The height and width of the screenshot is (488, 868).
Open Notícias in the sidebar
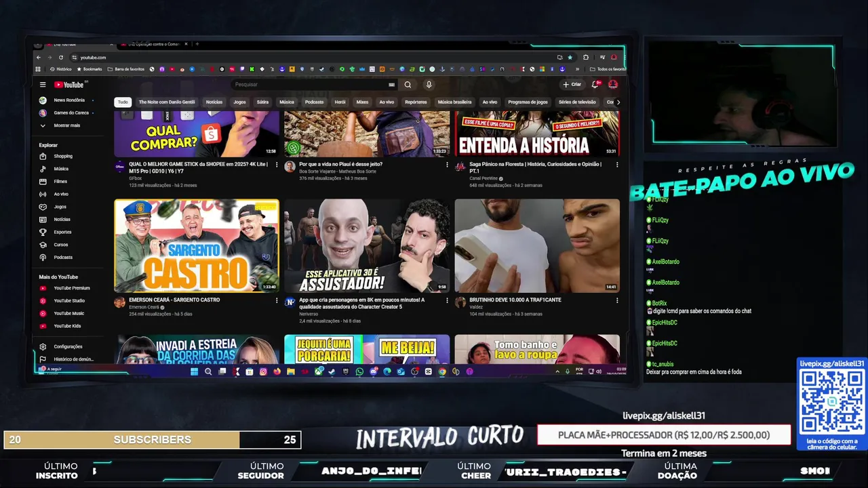tap(62, 220)
